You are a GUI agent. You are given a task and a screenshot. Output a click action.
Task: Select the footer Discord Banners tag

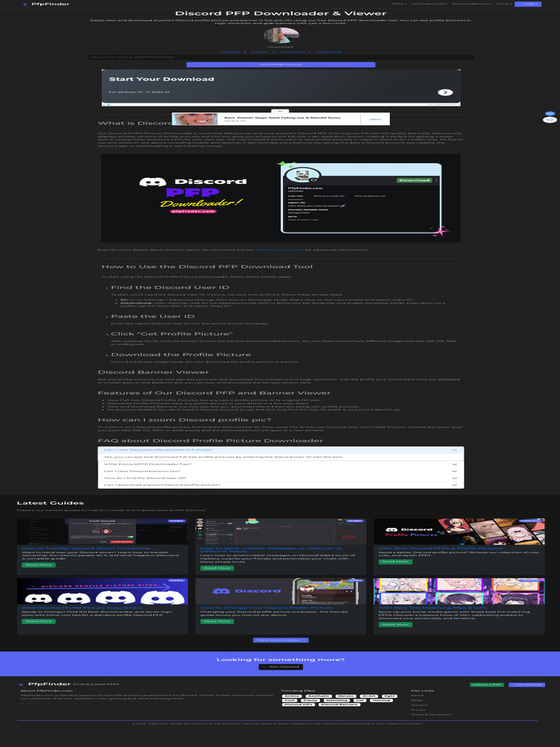coord(340,704)
